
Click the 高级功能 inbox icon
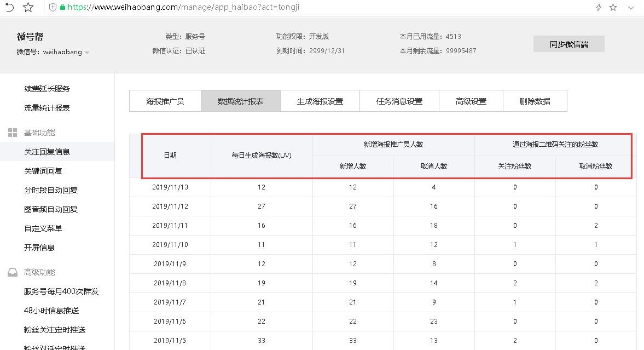pyautogui.click(x=13, y=272)
